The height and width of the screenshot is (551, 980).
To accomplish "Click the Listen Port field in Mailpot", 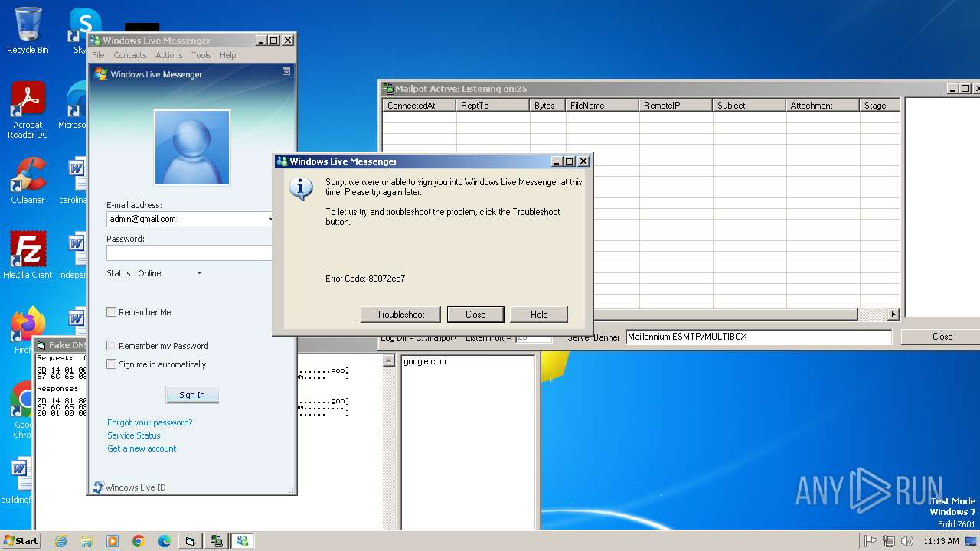I will [534, 337].
